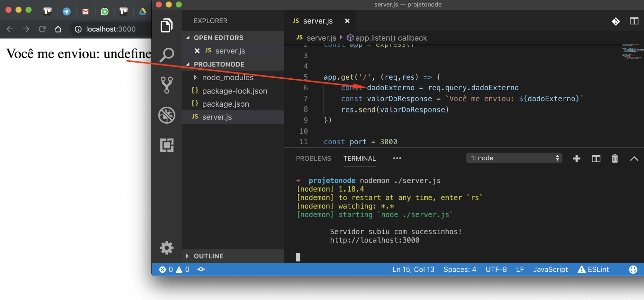The image size is (644, 300).
Task: Collapse the Open Editors section
Action: pyautogui.click(x=233, y=38)
